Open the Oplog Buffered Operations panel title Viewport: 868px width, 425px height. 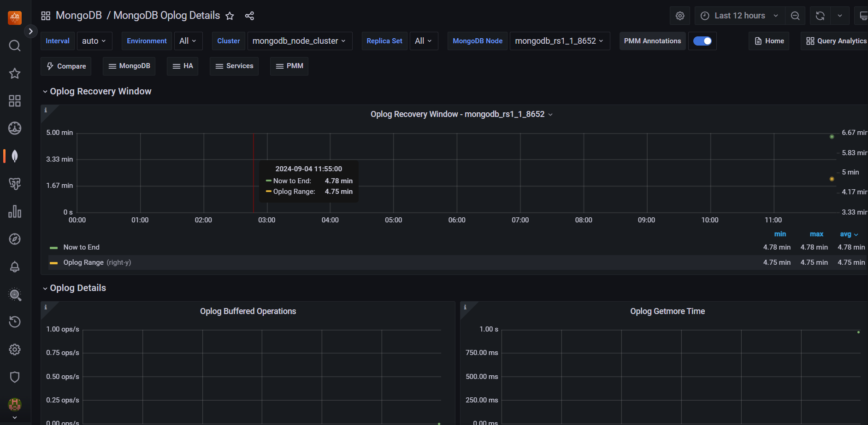(248, 311)
